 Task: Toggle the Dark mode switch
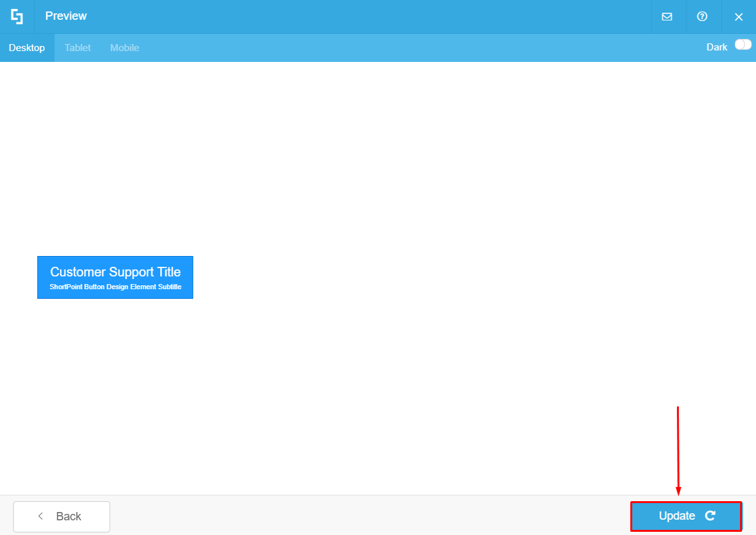click(743, 47)
